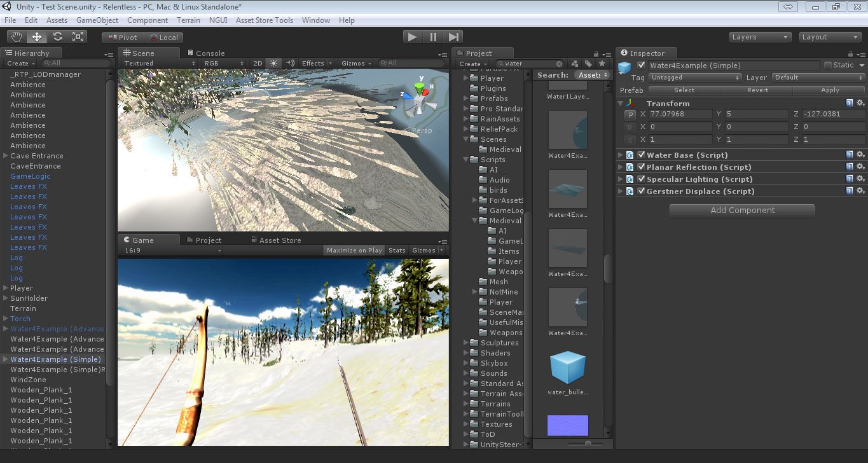Image resolution: width=868 pixels, height=463 pixels.
Task: Toggle Pivot/Center handle mode
Action: (x=123, y=38)
